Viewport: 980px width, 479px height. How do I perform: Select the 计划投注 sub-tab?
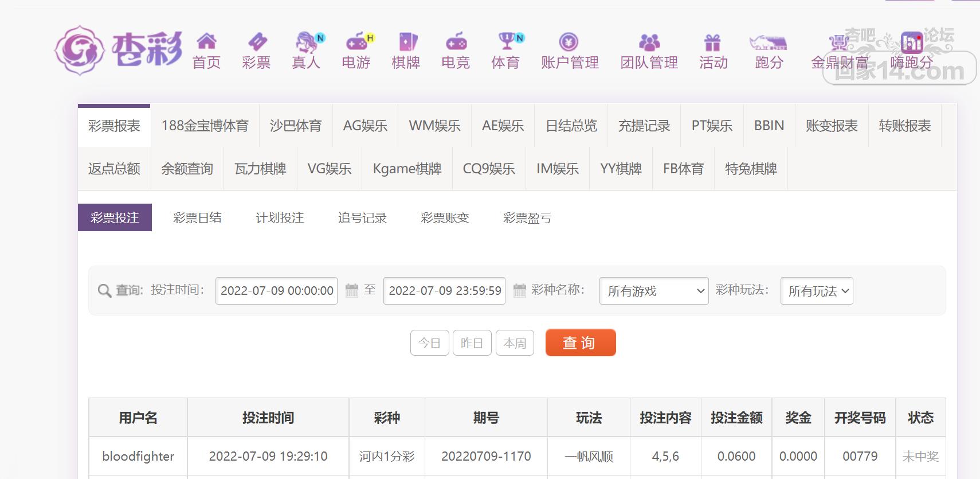point(280,217)
